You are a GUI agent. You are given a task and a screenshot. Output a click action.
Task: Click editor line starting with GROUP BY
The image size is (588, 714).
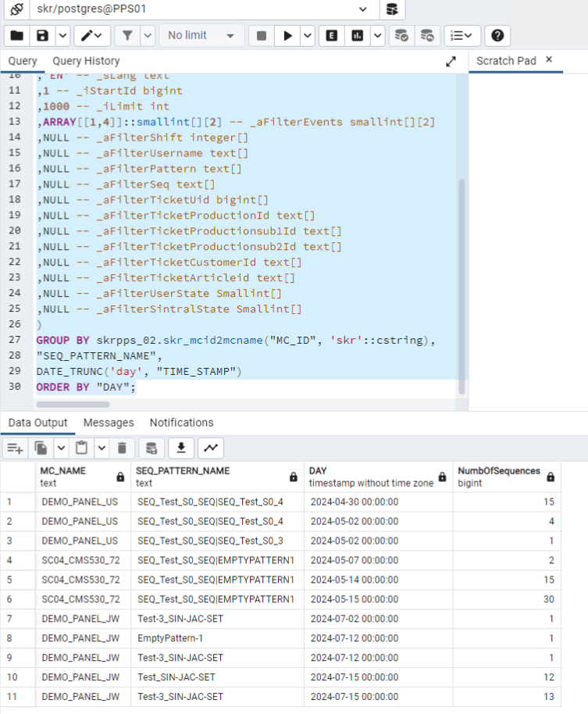pos(236,340)
